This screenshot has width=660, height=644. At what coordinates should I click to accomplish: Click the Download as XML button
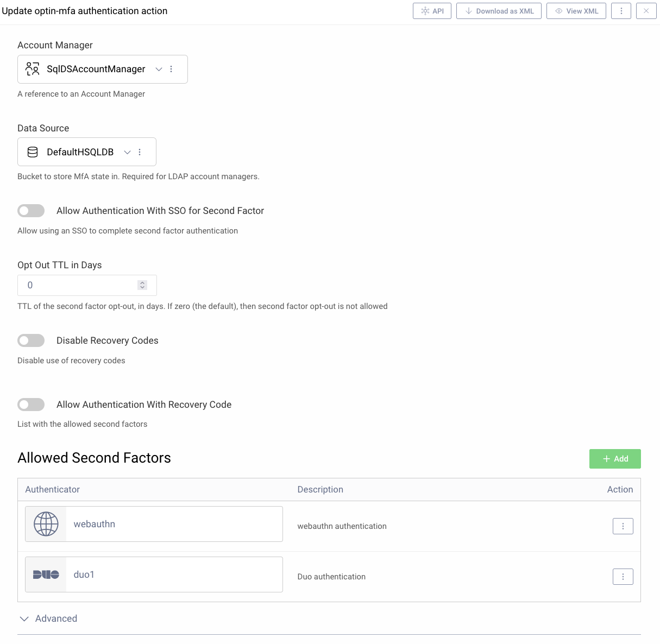point(498,10)
